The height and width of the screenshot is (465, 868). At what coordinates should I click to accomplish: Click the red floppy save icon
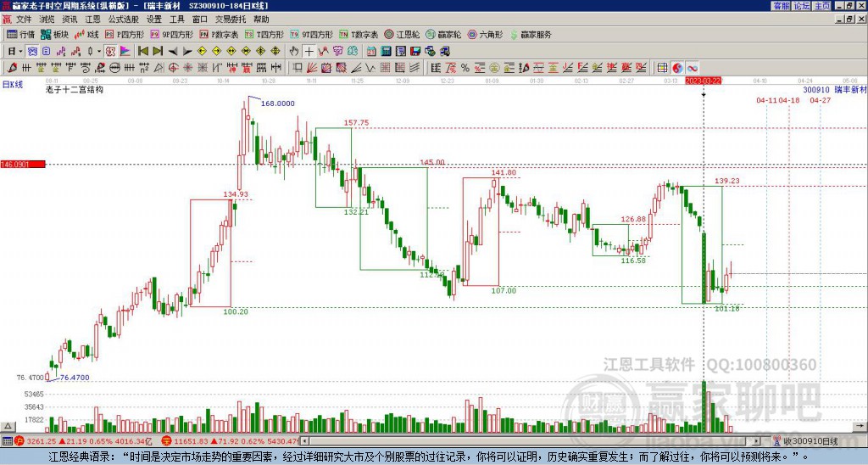point(415,52)
